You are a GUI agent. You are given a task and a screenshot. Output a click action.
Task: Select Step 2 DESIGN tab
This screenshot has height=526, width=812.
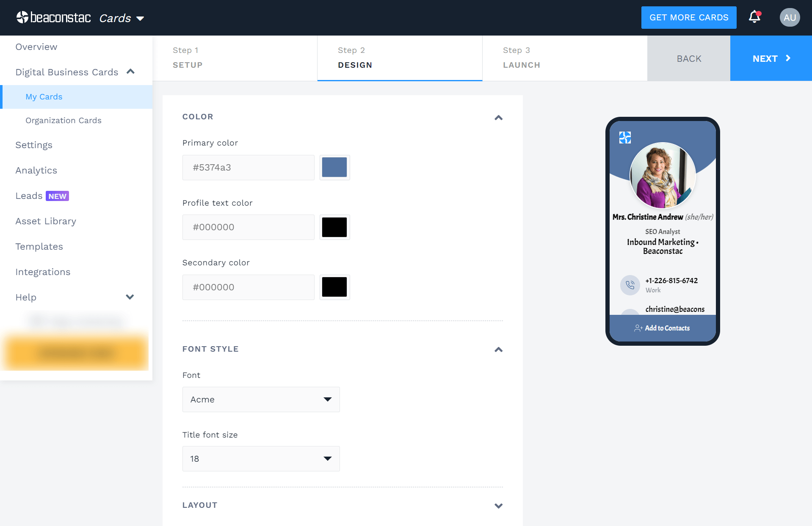coord(400,58)
